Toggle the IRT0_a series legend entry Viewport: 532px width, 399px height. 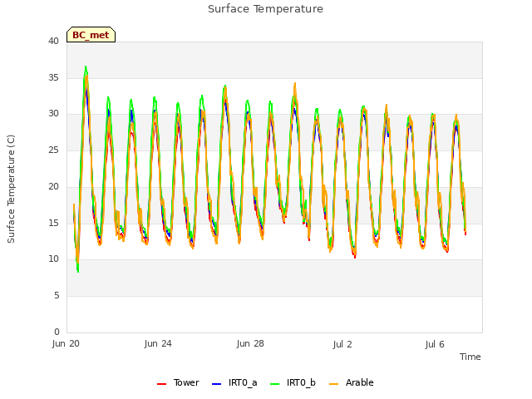coord(234,382)
